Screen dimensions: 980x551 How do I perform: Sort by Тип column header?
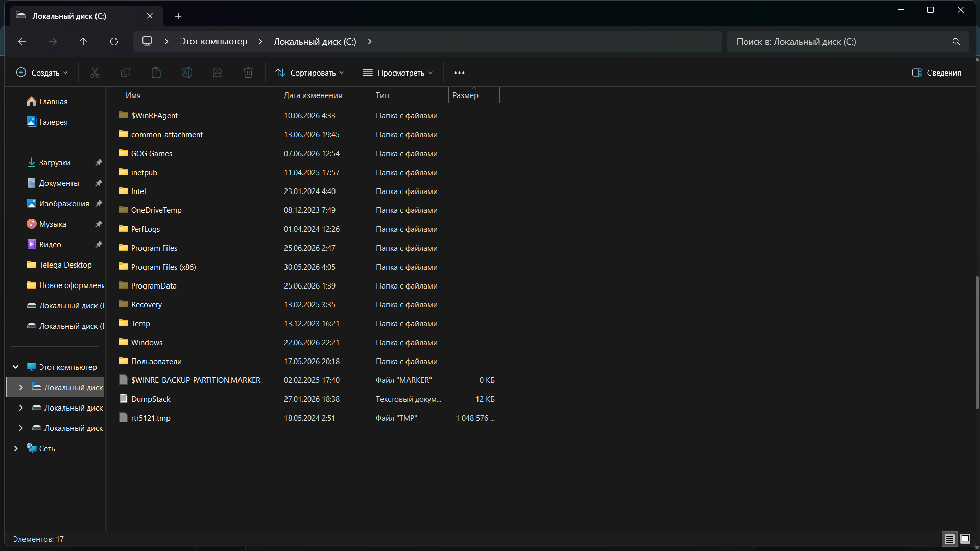[410, 95]
